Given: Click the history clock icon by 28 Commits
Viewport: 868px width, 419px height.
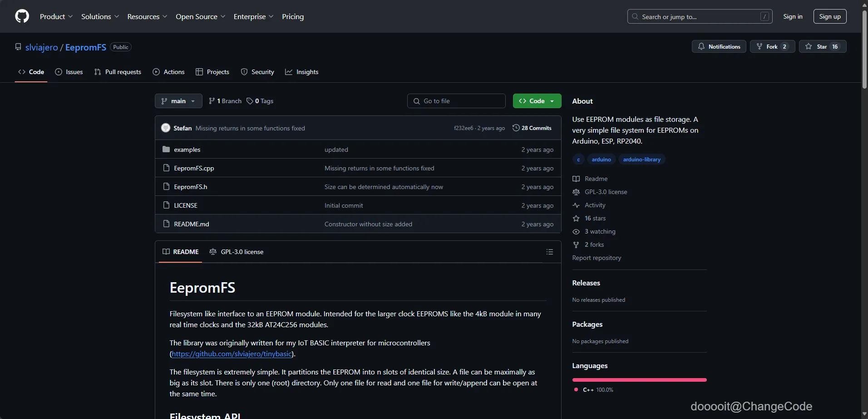Looking at the screenshot, I should (516, 128).
